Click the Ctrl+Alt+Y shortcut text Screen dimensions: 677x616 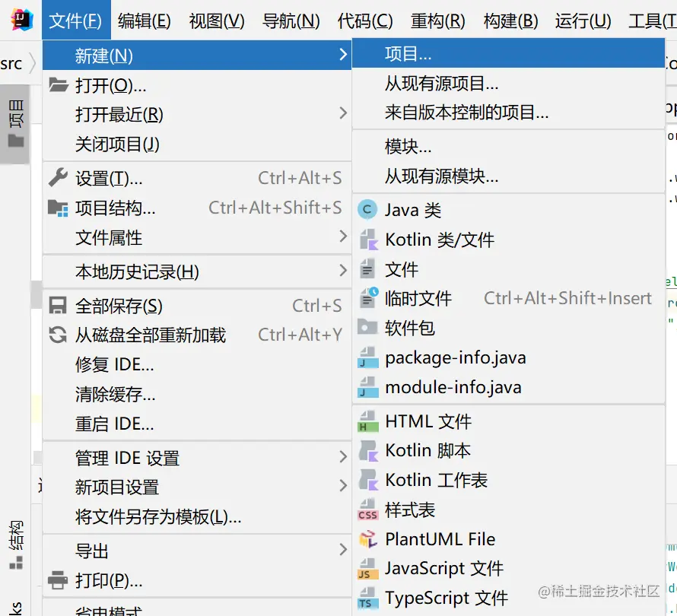click(300, 335)
